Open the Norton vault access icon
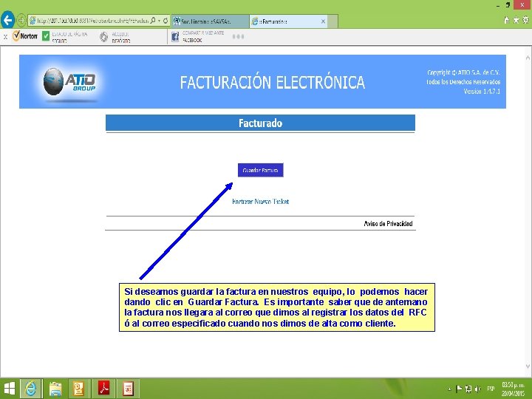 click(104, 37)
